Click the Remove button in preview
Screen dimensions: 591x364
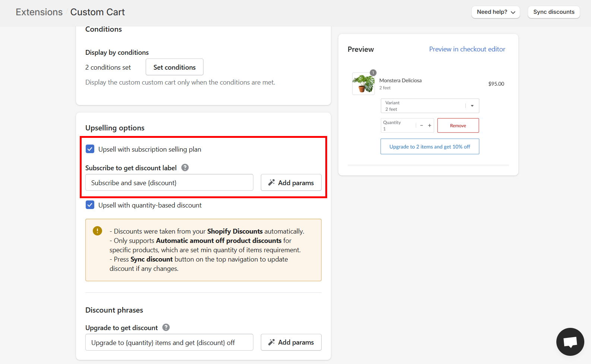point(458,126)
